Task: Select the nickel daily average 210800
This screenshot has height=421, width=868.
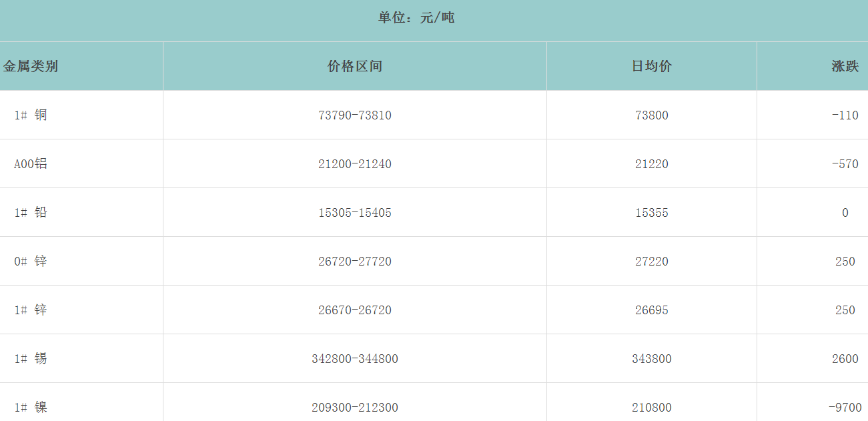Action: 652,407
